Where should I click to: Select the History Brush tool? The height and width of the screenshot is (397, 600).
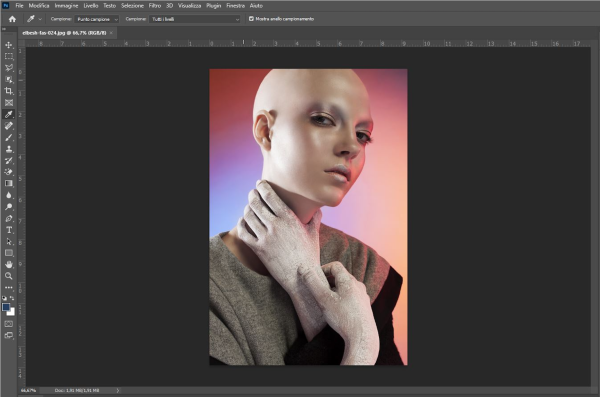pos(8,160)
